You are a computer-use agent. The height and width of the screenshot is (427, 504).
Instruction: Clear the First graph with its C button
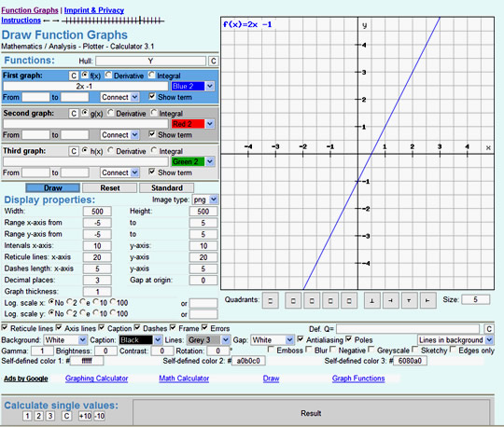(x=74, y=76)
